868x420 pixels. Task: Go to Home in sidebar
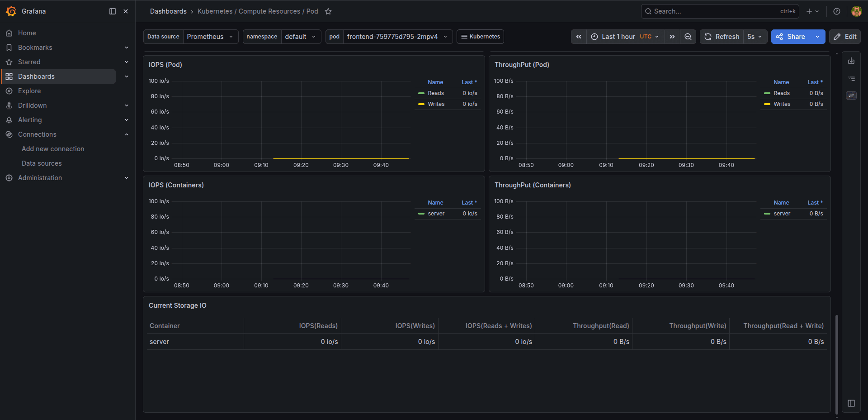tap(27, 33)
